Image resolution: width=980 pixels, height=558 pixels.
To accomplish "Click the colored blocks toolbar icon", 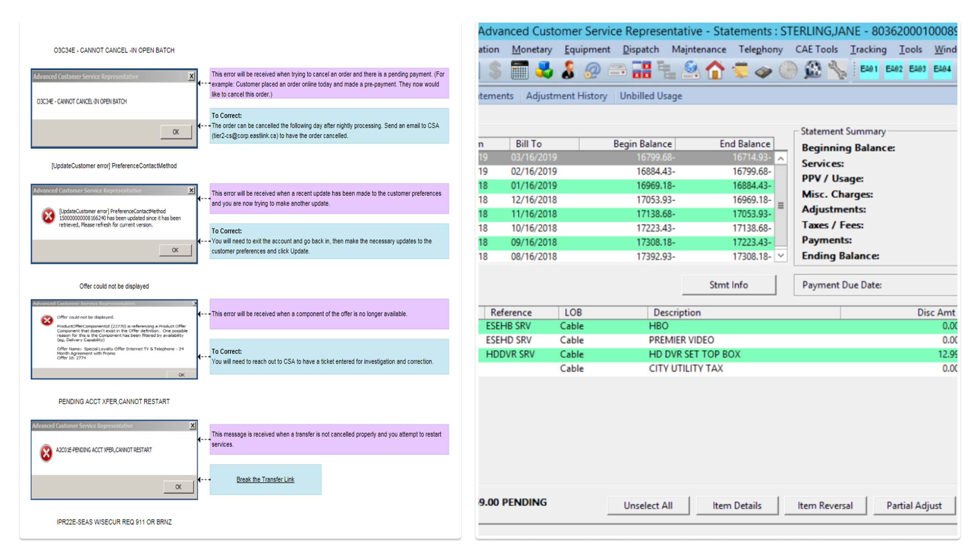I will [543, 70].
